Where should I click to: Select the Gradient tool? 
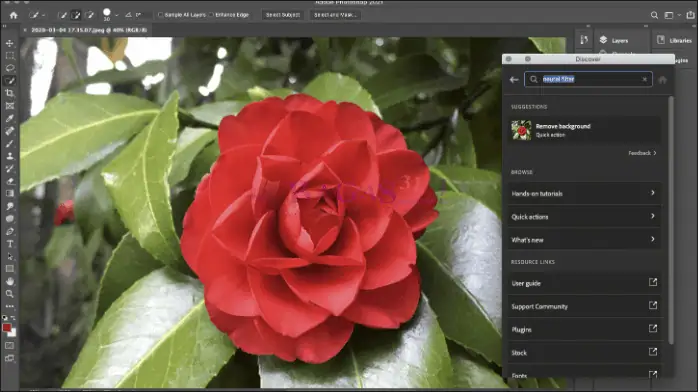(9, 194)
